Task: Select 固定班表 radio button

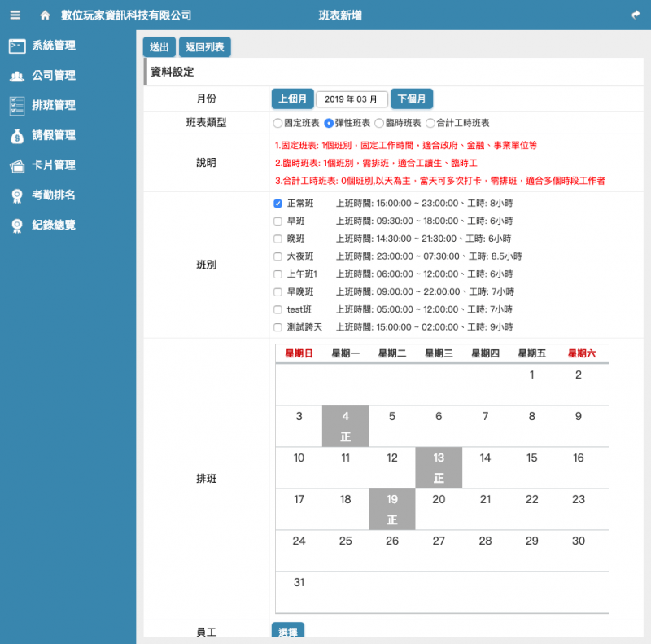Action: (x=277, y=124)
